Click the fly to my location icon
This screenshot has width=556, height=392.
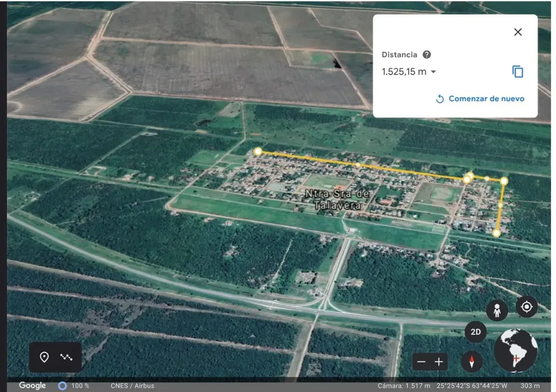526,306
